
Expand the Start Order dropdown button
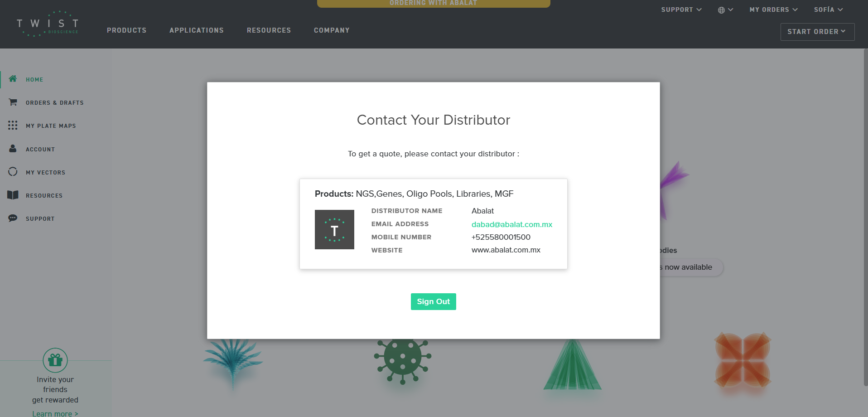[817, 32]
